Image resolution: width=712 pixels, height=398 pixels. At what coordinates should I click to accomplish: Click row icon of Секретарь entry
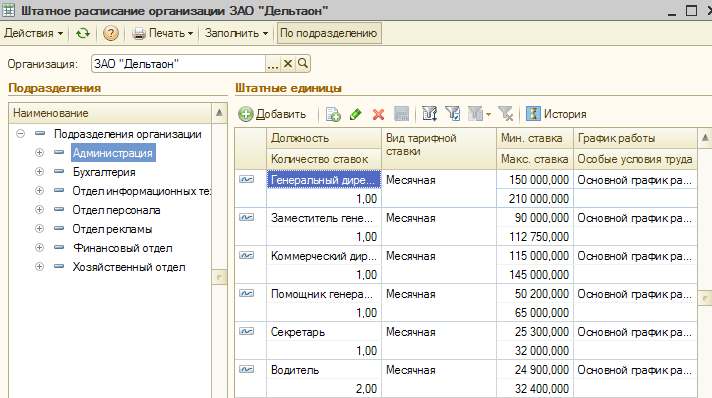[x=247, y=331]
